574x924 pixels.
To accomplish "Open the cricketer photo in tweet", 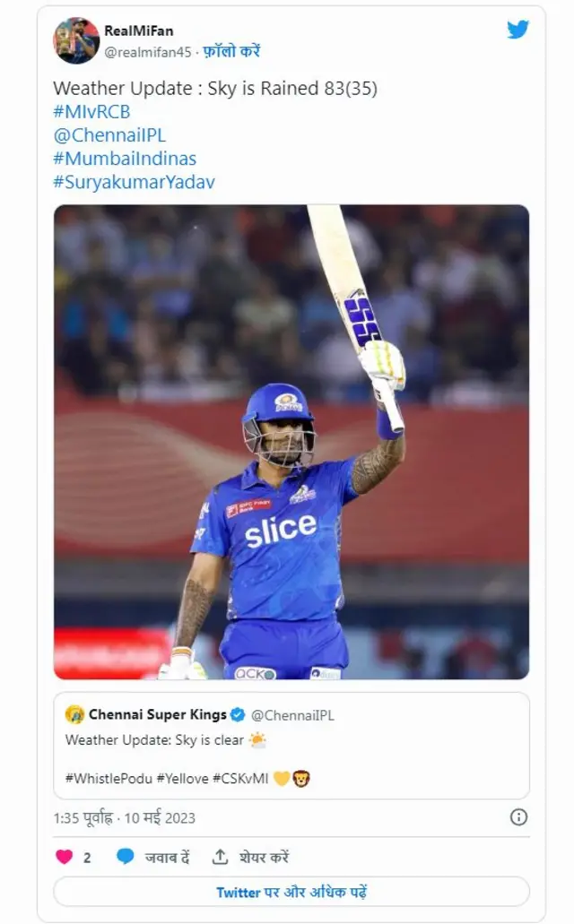I will [x=291, y=441].
